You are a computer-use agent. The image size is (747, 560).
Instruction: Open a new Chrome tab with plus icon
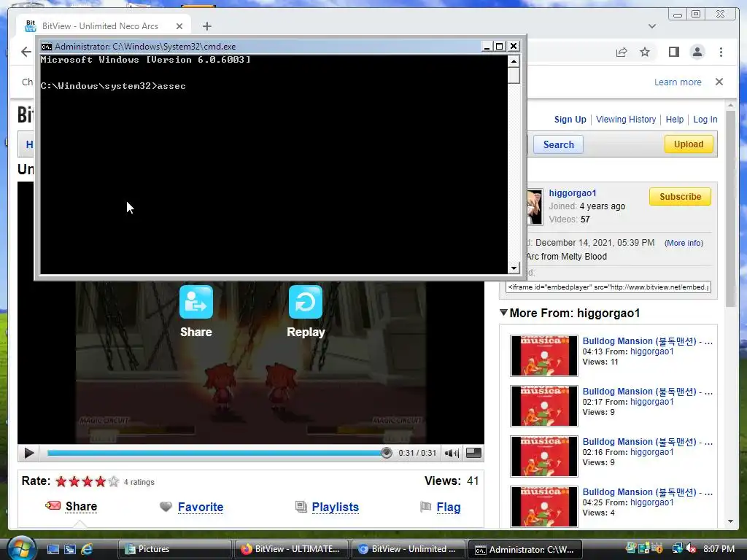point(206,26)
